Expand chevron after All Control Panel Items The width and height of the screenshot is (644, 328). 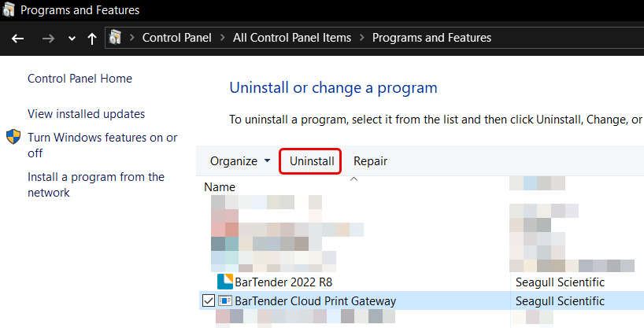click(362, 38)
